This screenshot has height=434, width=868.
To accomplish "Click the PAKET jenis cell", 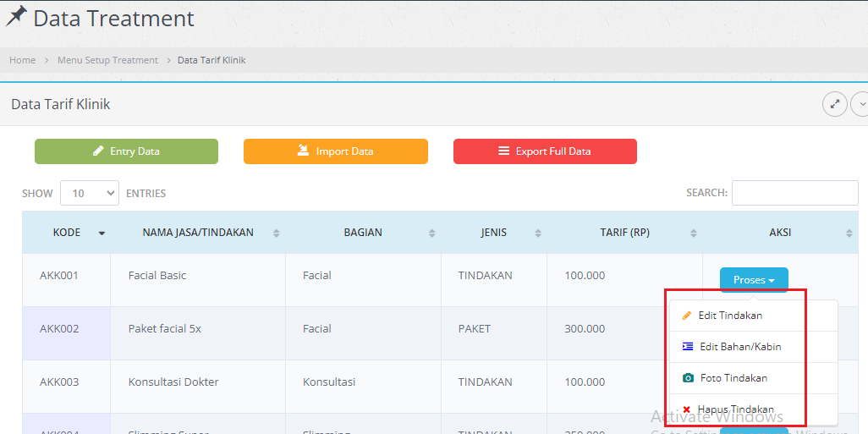I will click(494, 333).
